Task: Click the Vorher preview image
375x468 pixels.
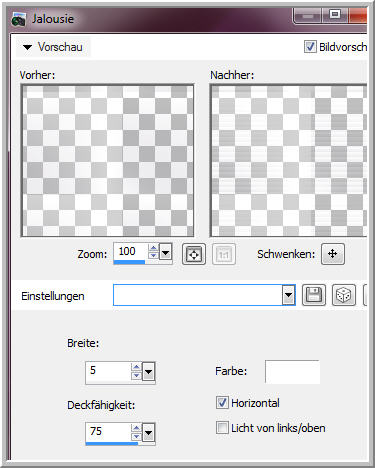Action: point(107,160)
